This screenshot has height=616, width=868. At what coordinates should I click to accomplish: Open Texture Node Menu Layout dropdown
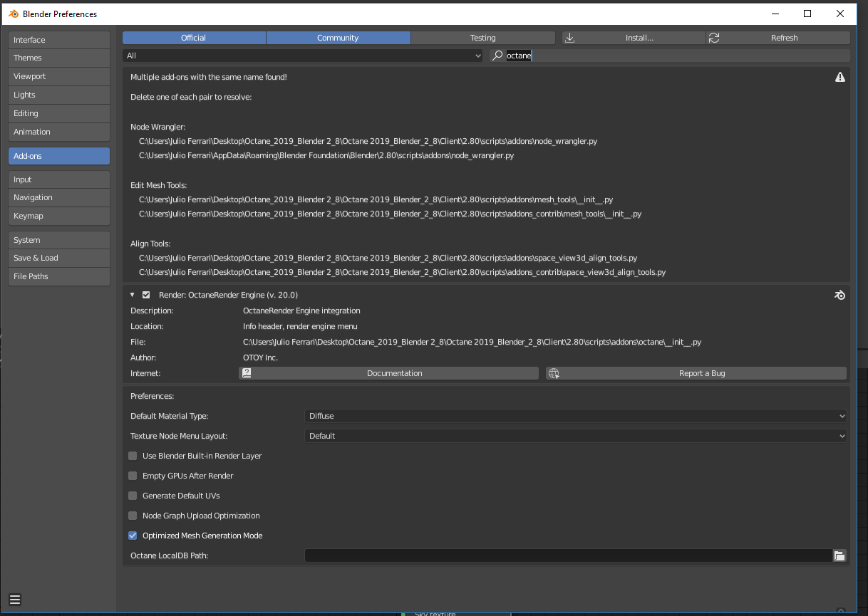576,436
